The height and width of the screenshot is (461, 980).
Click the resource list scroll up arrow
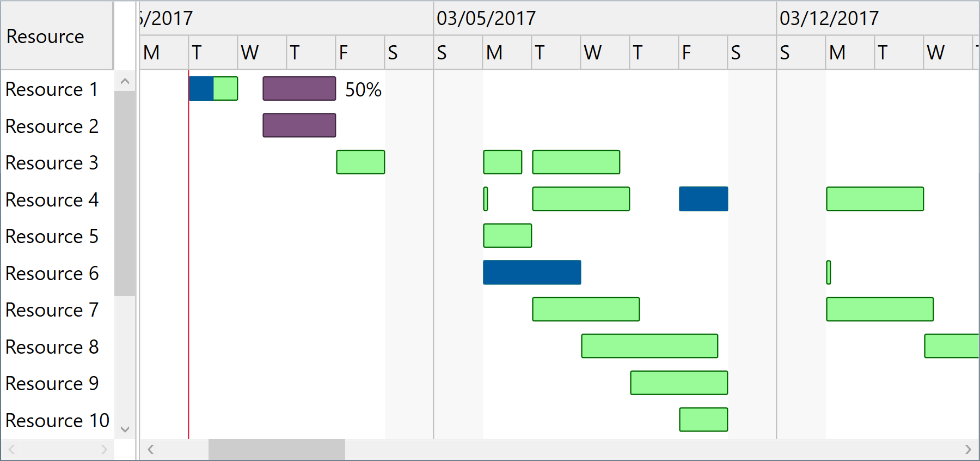click(125, 82)
